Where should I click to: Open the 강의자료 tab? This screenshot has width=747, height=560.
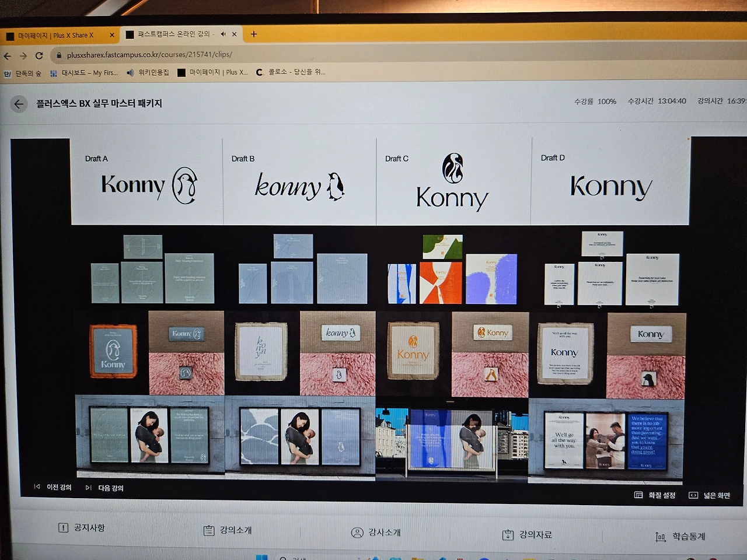point(527,534)
